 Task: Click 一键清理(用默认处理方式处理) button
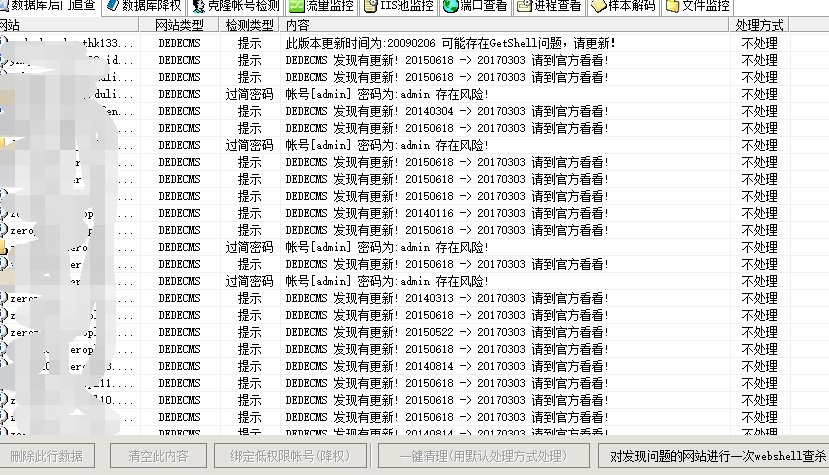point(484,456)
